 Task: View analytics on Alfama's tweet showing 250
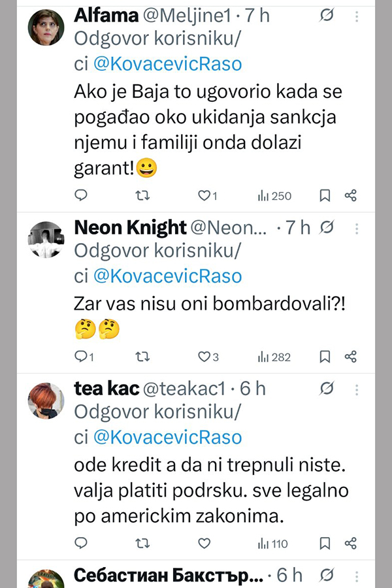click(x=274, y=195)
